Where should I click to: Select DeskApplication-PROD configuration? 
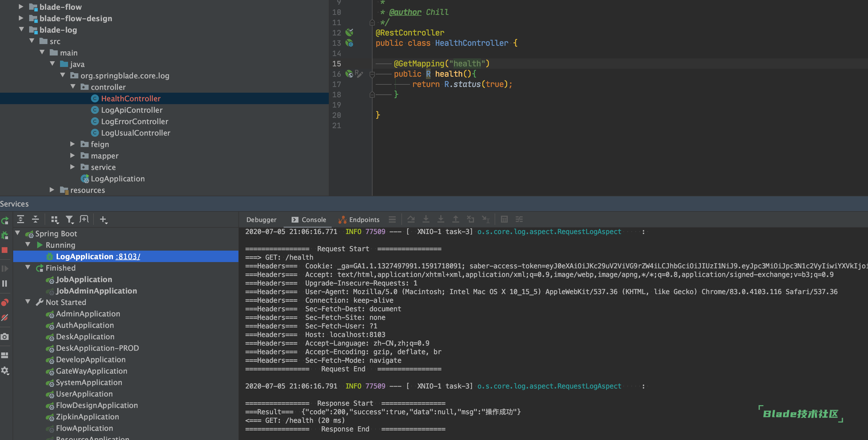(x=97, y=348)
